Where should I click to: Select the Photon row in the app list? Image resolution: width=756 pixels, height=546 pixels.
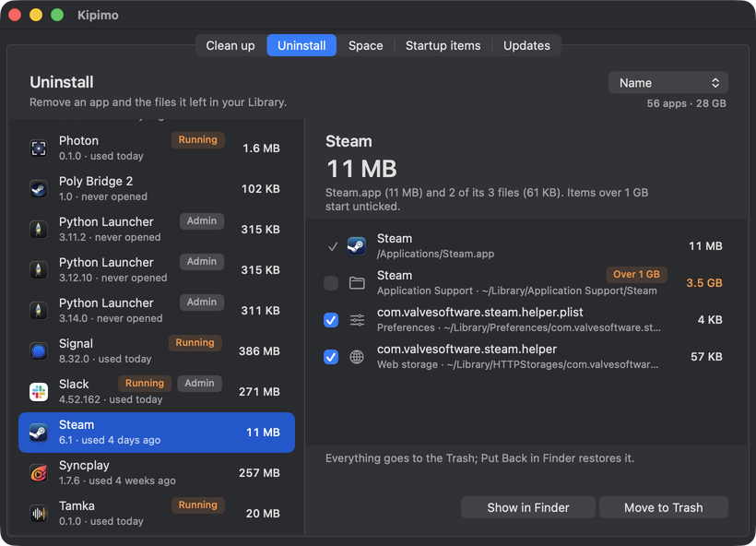(157, 148)
